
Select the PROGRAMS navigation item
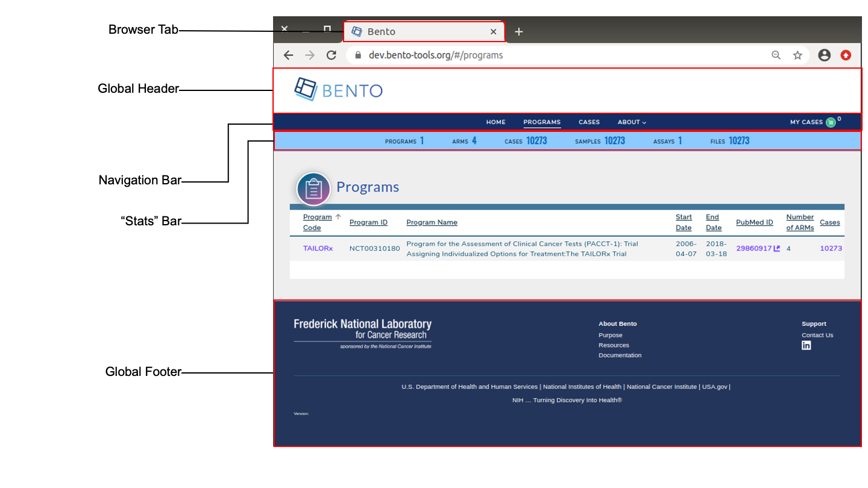coord(542,122)
